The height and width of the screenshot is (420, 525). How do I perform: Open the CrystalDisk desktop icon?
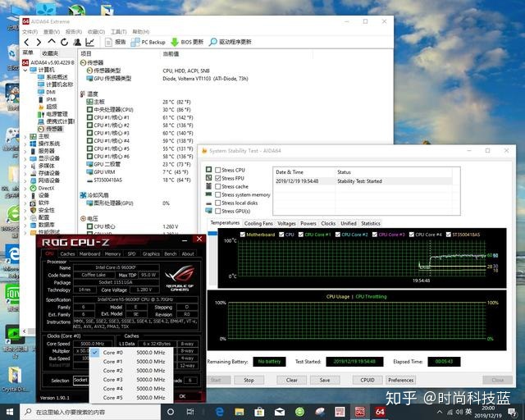click(x=14, y=379)
